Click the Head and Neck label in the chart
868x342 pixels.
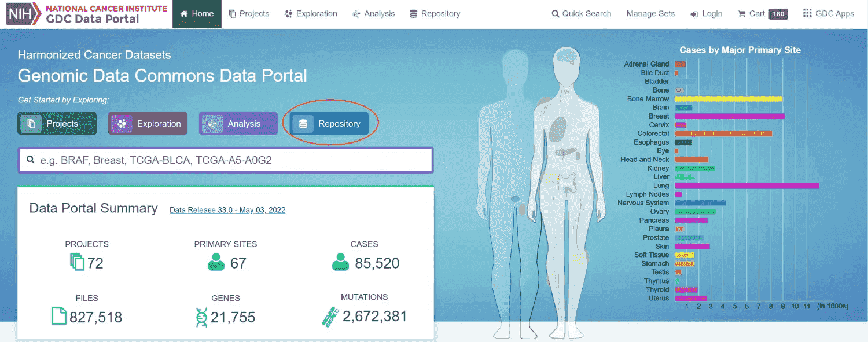[645, 160]
